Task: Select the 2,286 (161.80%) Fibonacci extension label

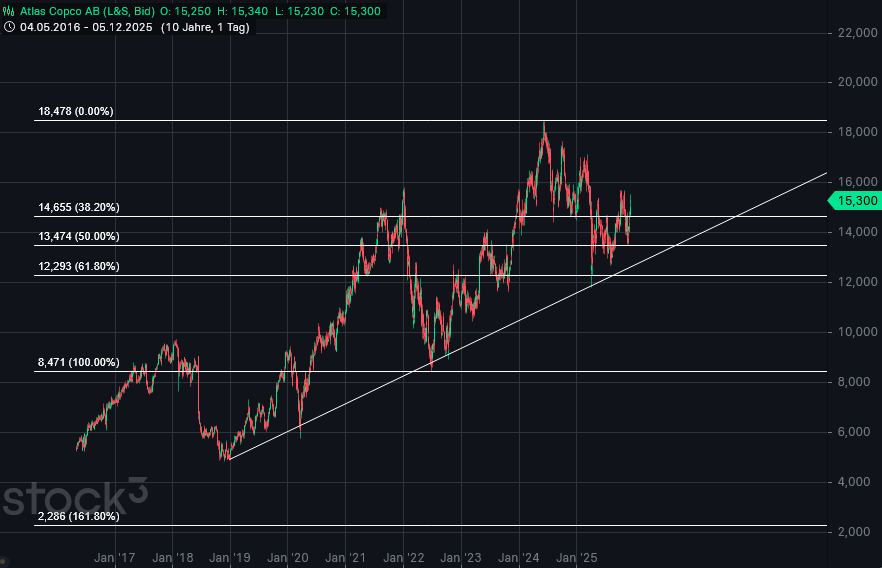Action: pos(78,517)
